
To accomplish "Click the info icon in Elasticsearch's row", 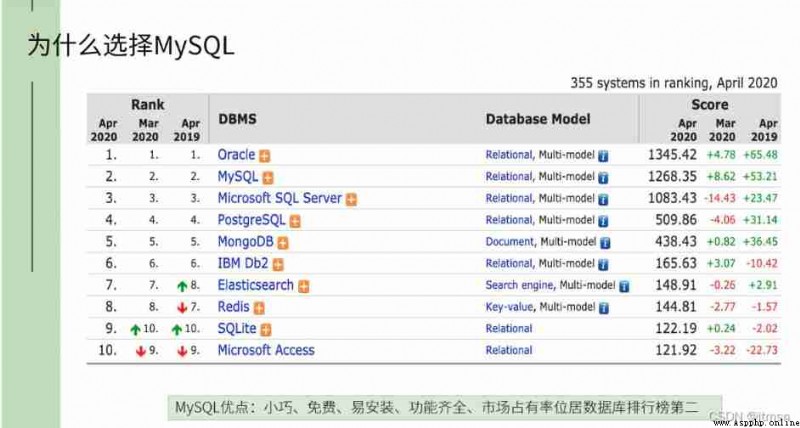I will [624, 287].
